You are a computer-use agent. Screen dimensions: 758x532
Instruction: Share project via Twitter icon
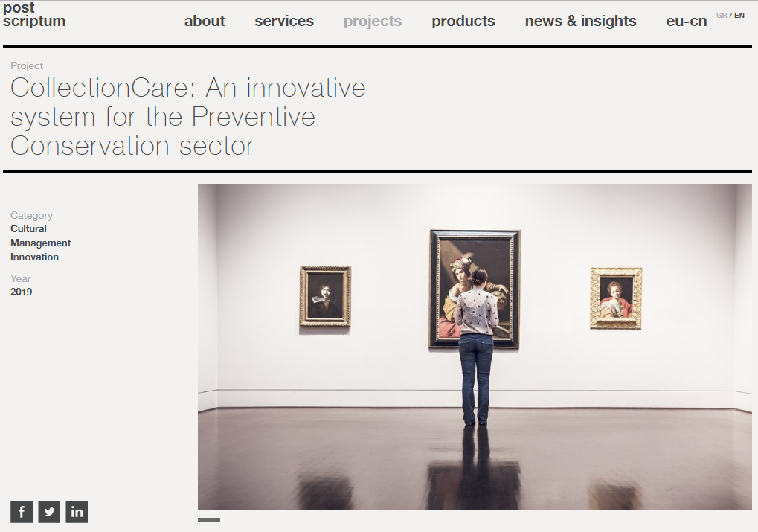[x=49, y=512]
